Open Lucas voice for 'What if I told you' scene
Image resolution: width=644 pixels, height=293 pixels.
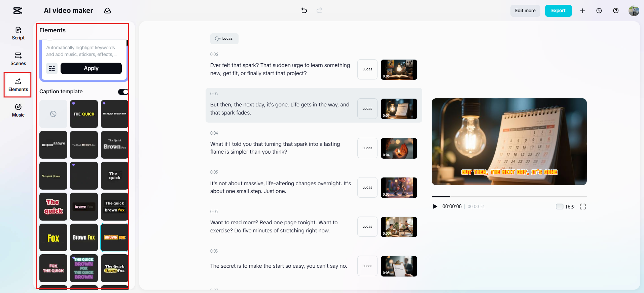(367, 148)
